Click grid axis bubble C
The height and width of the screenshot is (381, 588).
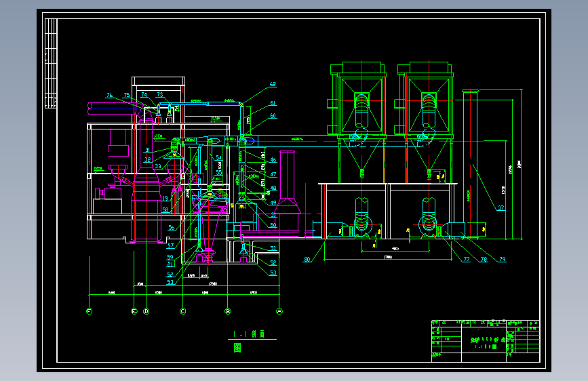coord(182,311)
